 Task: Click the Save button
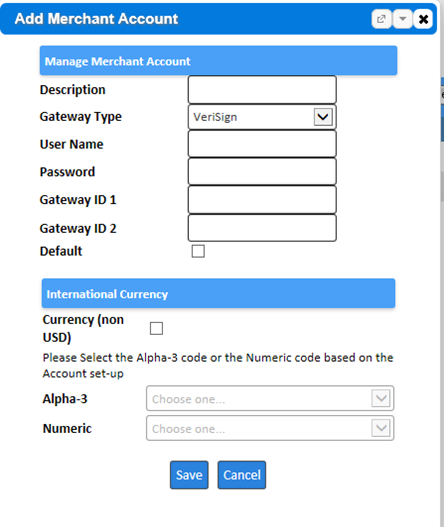pos(189,475)
